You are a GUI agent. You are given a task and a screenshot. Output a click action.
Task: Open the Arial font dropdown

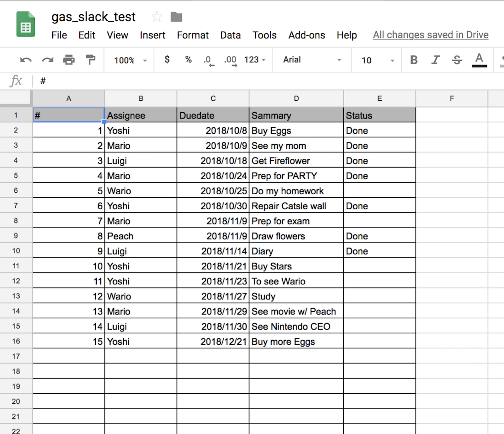click(x=312, y=60)
